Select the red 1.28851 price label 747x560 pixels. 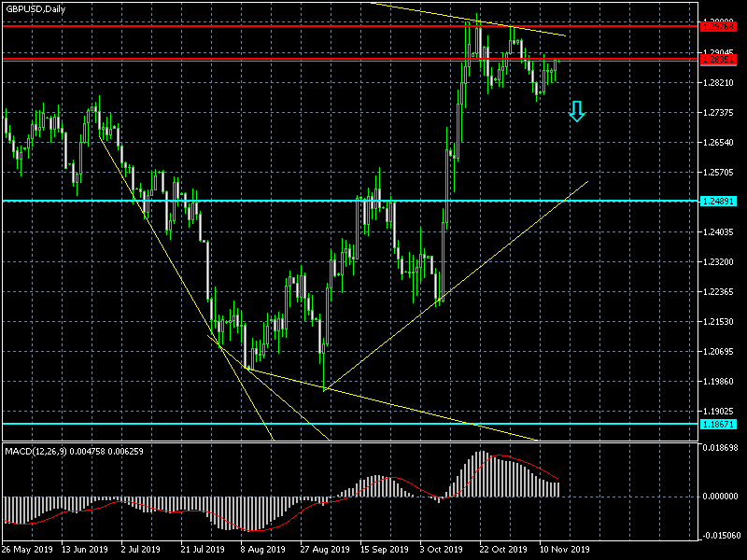[x=718, y=60]
